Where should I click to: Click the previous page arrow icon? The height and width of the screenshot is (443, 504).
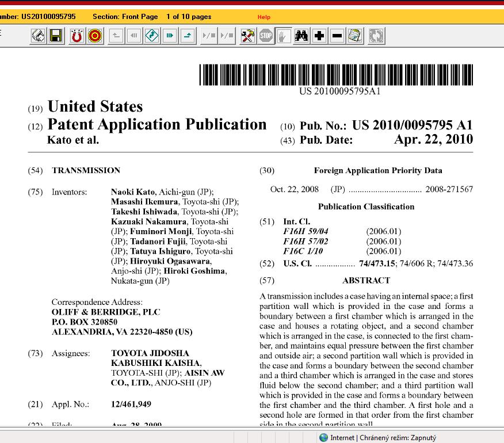[133, 36]
